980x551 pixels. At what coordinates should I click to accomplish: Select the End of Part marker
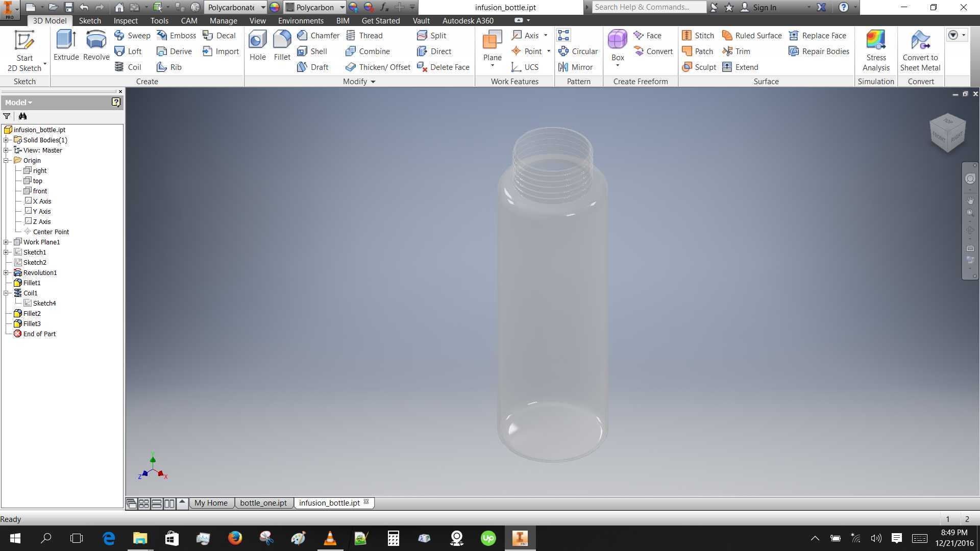click(39, 334)
